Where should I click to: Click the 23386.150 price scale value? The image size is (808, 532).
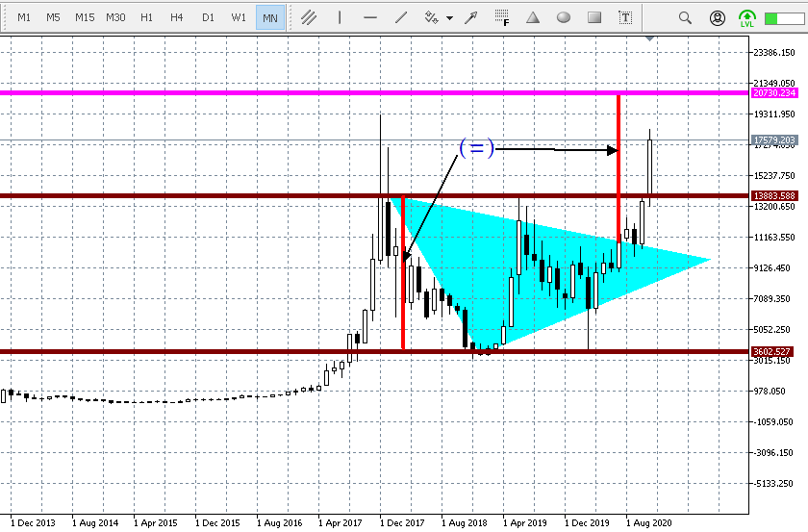tap(774, 53)
